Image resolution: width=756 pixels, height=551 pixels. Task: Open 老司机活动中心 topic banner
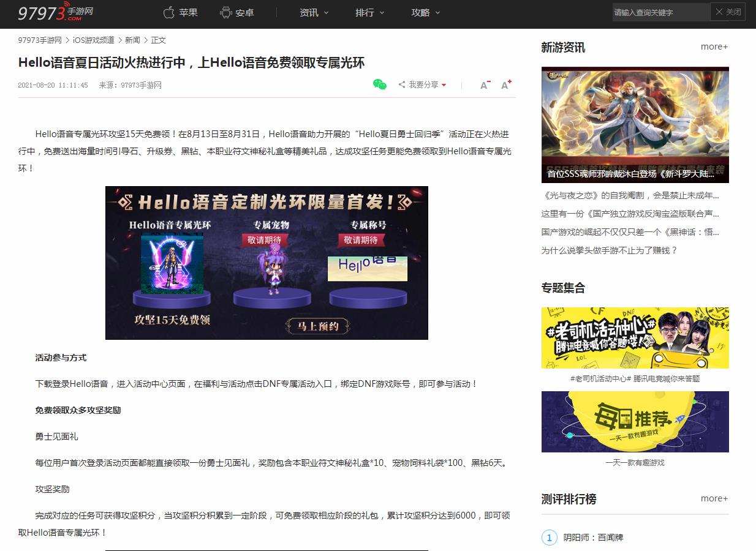[x=635, y=338]
